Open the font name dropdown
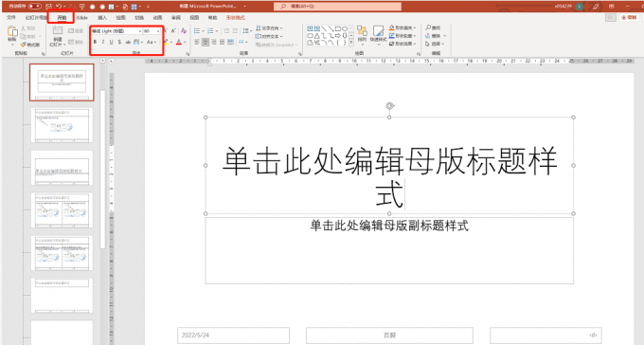 click(x=139, y=31)
